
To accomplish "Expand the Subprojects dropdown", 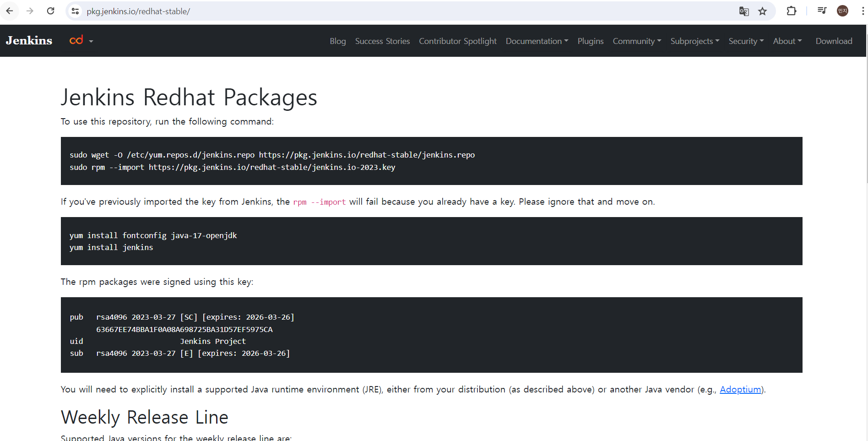I will click(695, 41).
